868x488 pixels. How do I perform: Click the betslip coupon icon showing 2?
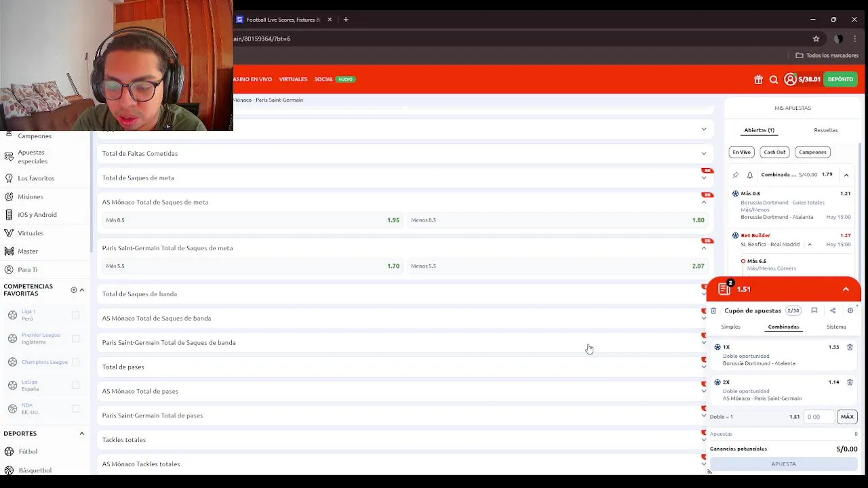tap(725, 289)
